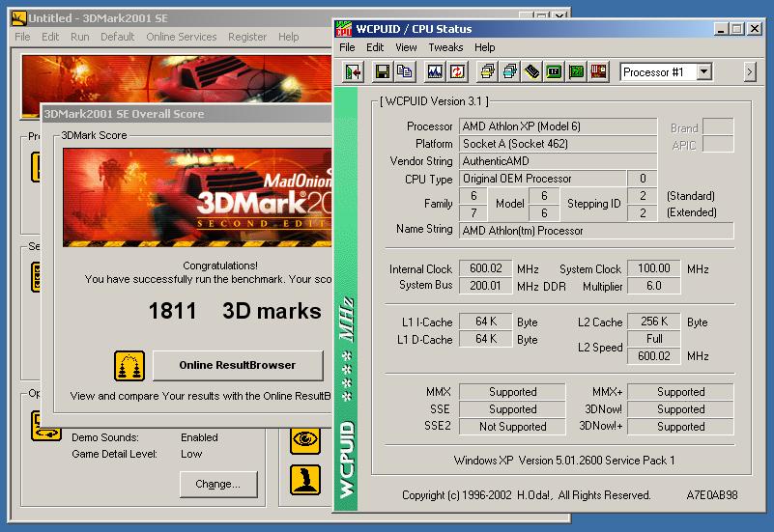Click the red motherboard system info icon
774x532 pixels.
coord(598,72)
